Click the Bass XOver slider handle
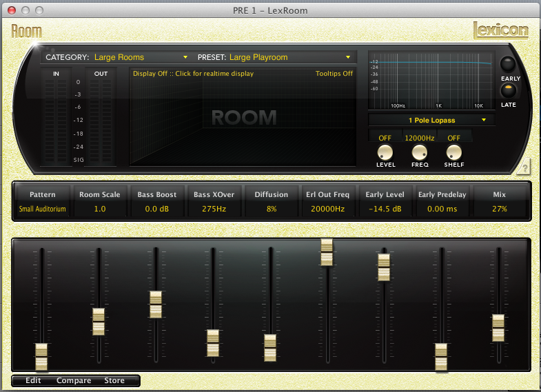This screenshot has height=392, width=541. pyautogui.click(x=213, y=343)
